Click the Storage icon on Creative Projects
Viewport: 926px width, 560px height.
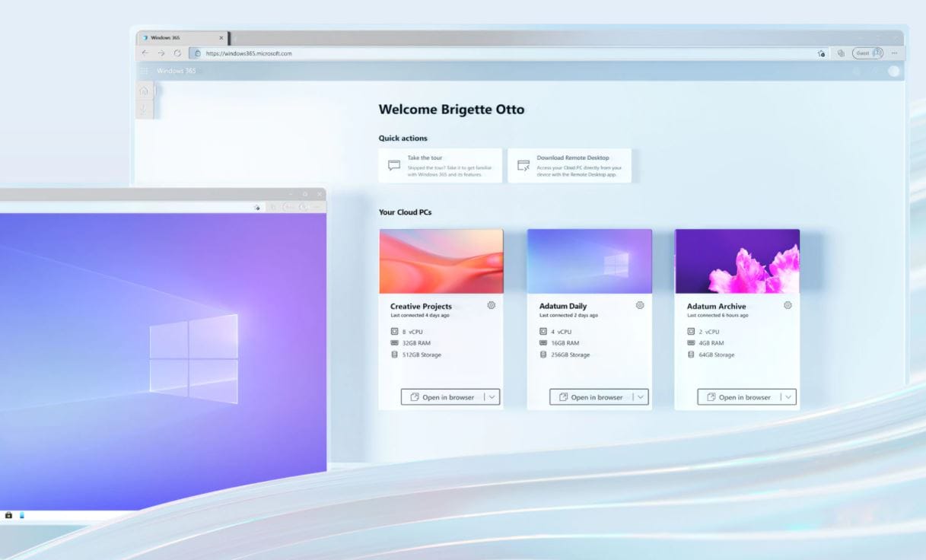point(394,355)
